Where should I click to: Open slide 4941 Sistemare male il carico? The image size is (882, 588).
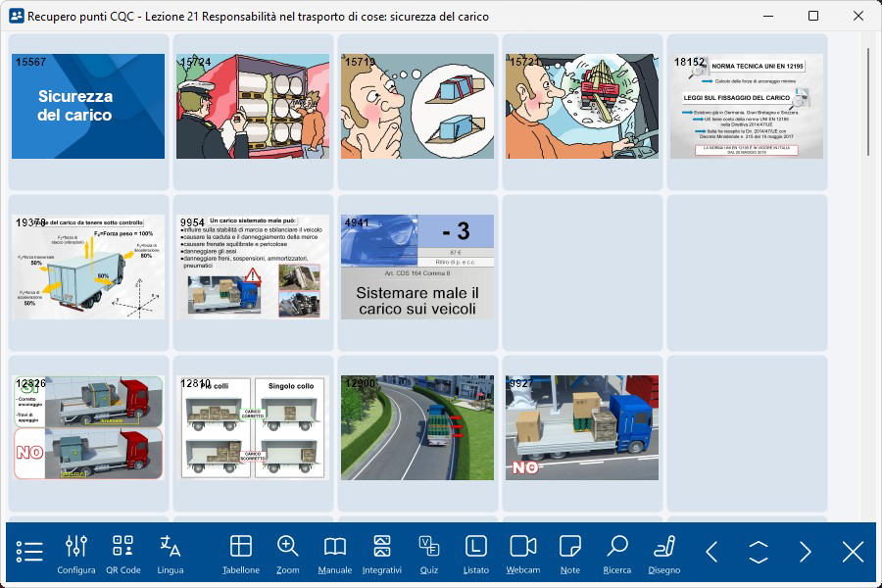click(x=417, y=267)
